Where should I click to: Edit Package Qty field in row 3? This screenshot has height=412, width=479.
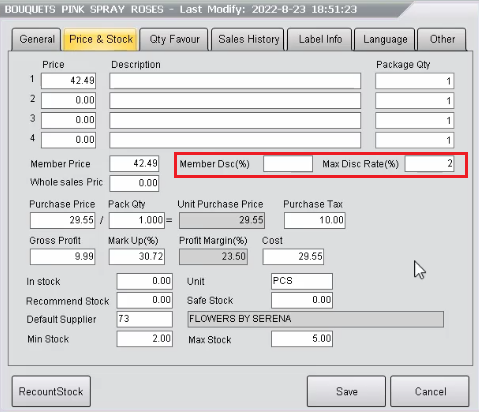click(415, 120)
